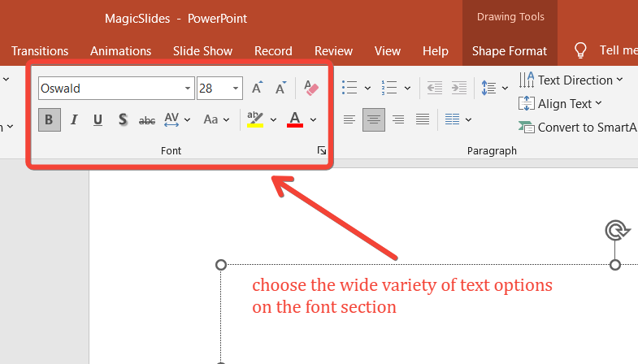The image size is (638, 364).
Task: Open the Font dialog launcher
Action: pos(322,151)
